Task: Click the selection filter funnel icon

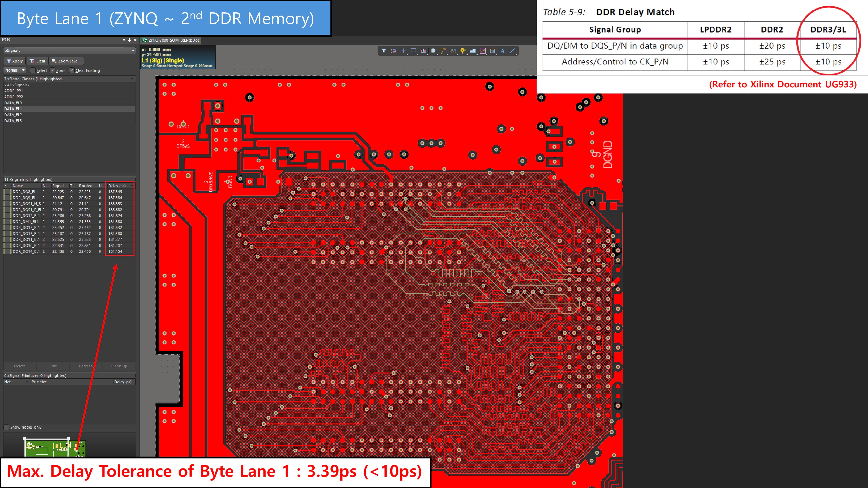Action: [383, 51]
